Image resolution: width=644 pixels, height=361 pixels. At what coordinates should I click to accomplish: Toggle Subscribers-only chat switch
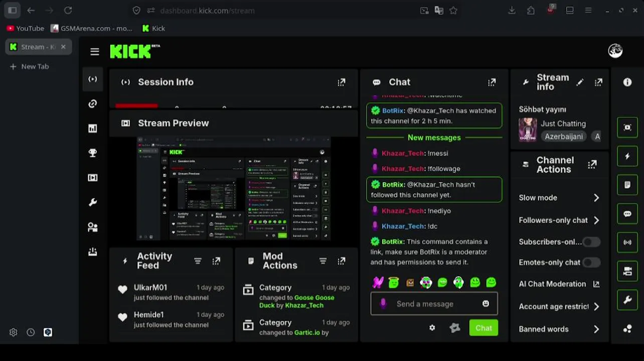(x=592, y=242)
